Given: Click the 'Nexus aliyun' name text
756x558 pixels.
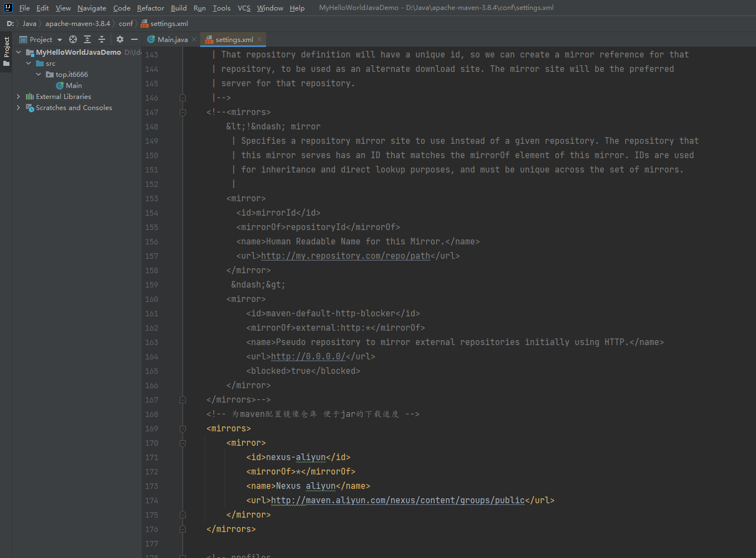Looking at the screenshot, I should click(306, 486).
